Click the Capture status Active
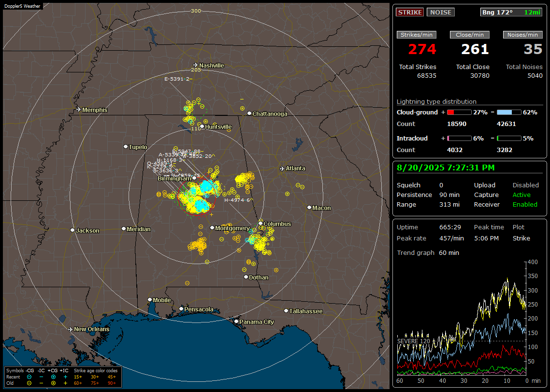This screenshot has height=392, width=550. click(521, 195)
